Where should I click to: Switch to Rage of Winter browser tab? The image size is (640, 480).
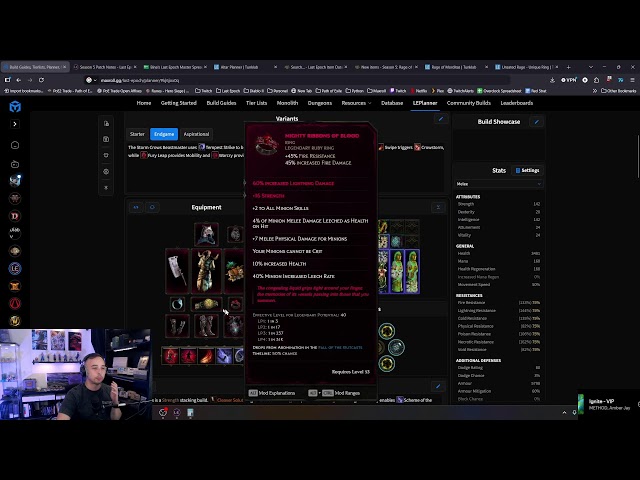coord(456,67)
